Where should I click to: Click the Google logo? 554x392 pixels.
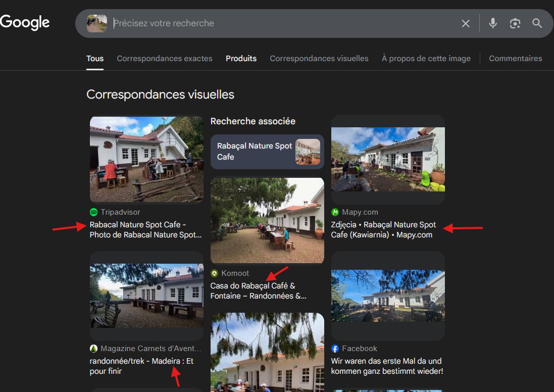click(x=25, y=23)
